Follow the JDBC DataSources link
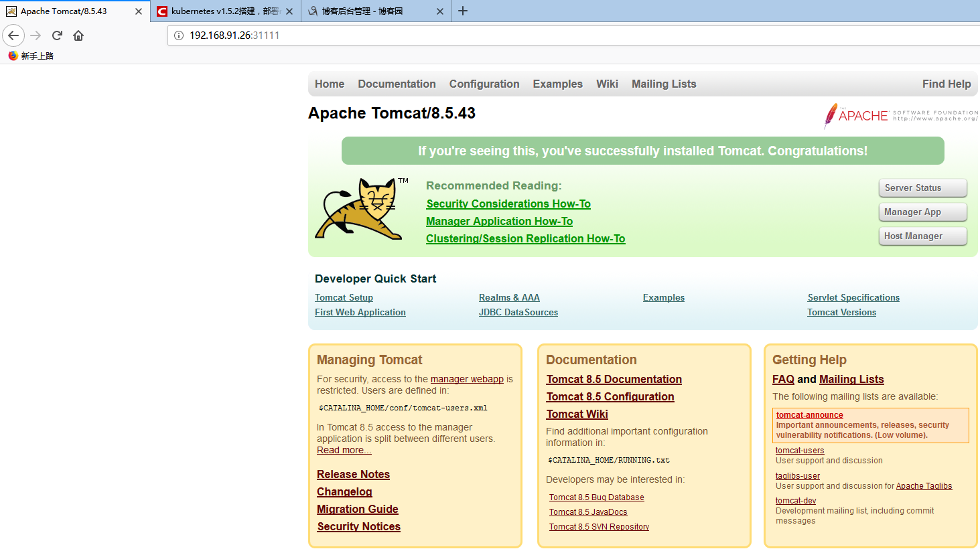 click(x=518, y=312)
